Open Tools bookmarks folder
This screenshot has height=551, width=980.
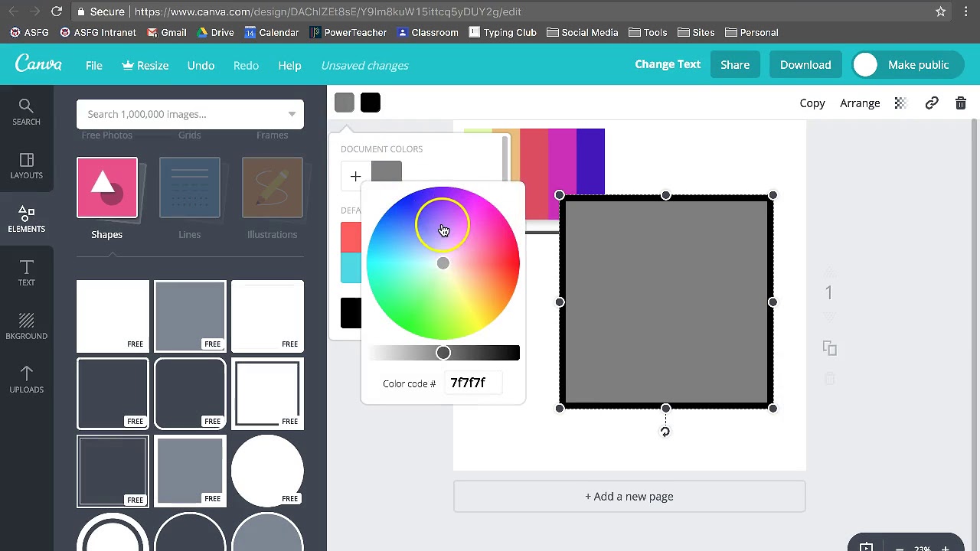[648, 32]
